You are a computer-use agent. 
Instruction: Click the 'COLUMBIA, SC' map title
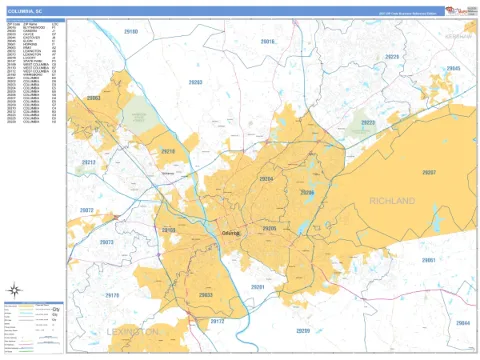(25, 11)
